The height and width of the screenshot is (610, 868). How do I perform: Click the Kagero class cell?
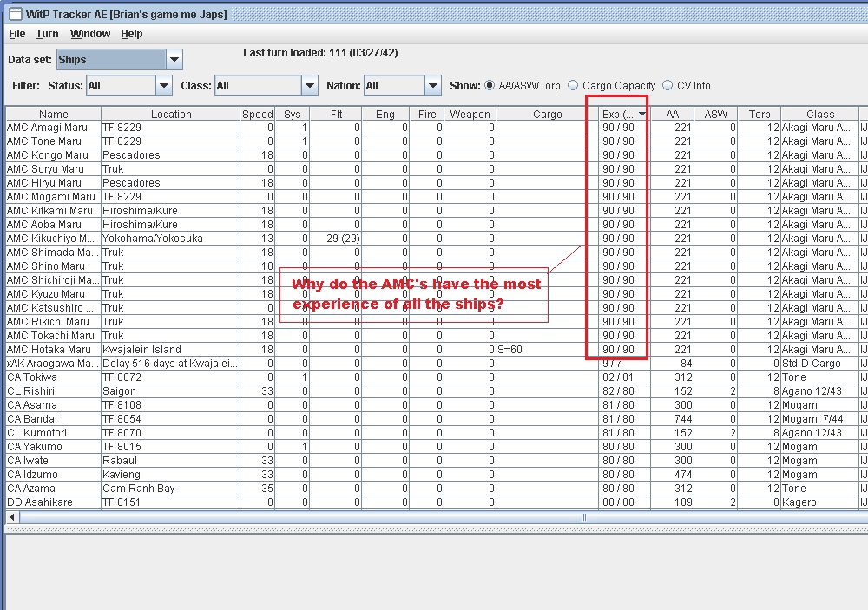click(x=820, y=502)
